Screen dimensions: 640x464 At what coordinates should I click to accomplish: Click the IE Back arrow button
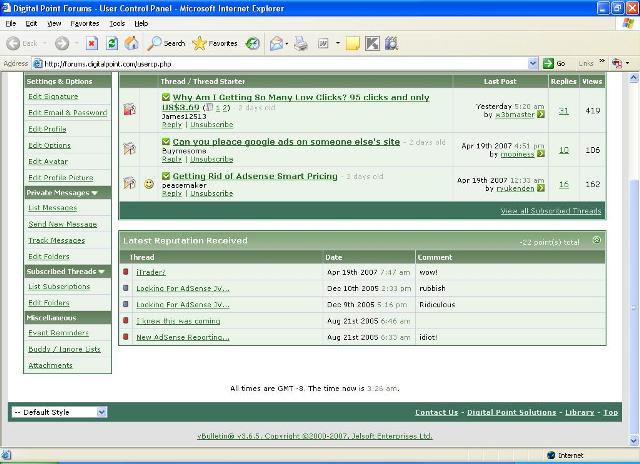(x=13, y=43)
